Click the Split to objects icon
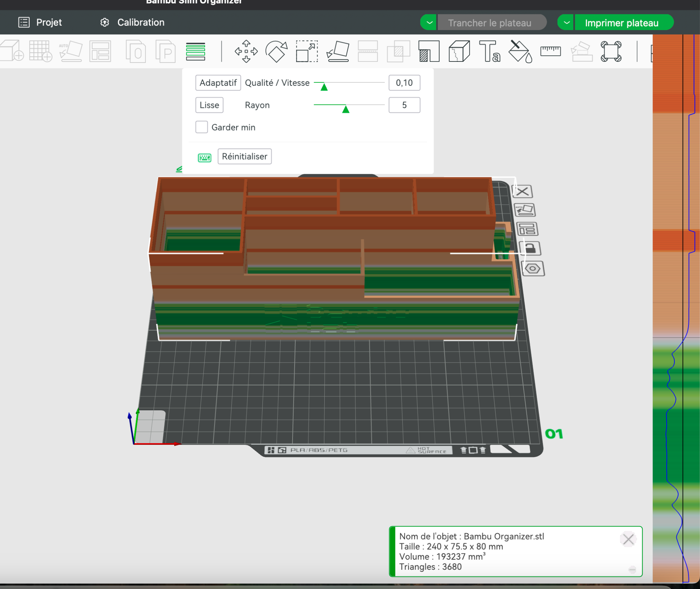Viewport: 700px width, 589px height. (135, 51)
